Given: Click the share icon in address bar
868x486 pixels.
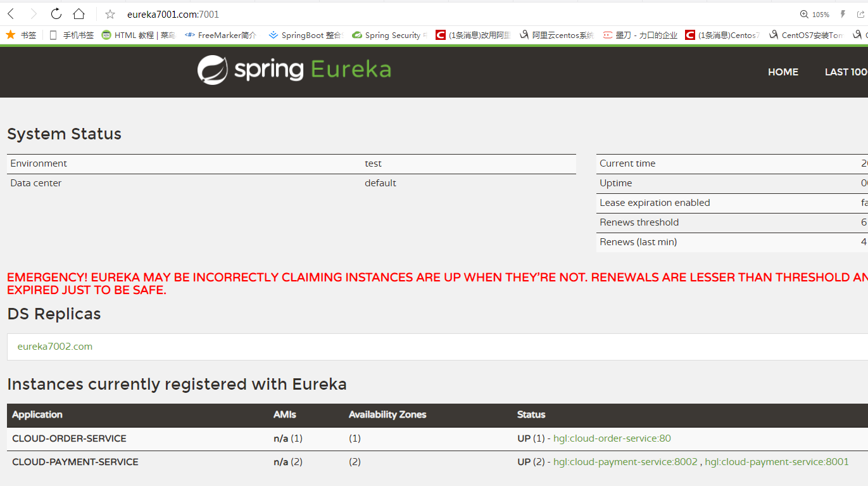Looking at the screenshot, I should (861, 14).
